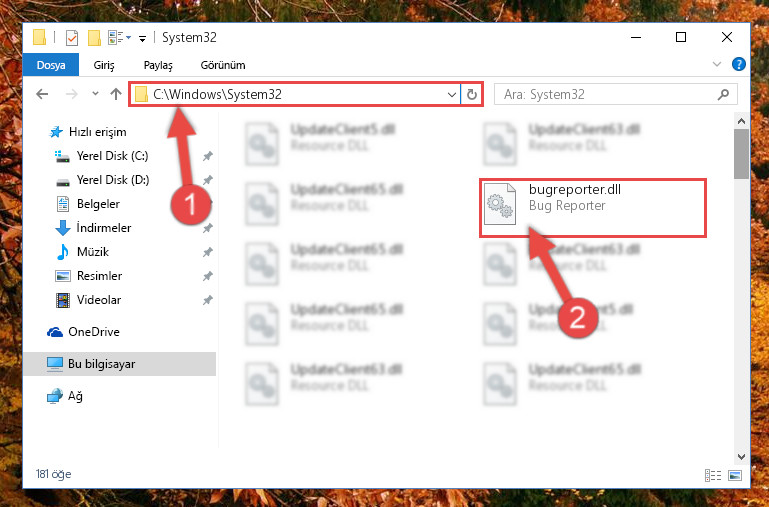Open the Customize Quick Access Toolbar dropdown
Screen dimensions: 769x507
(x=142, y=38)
